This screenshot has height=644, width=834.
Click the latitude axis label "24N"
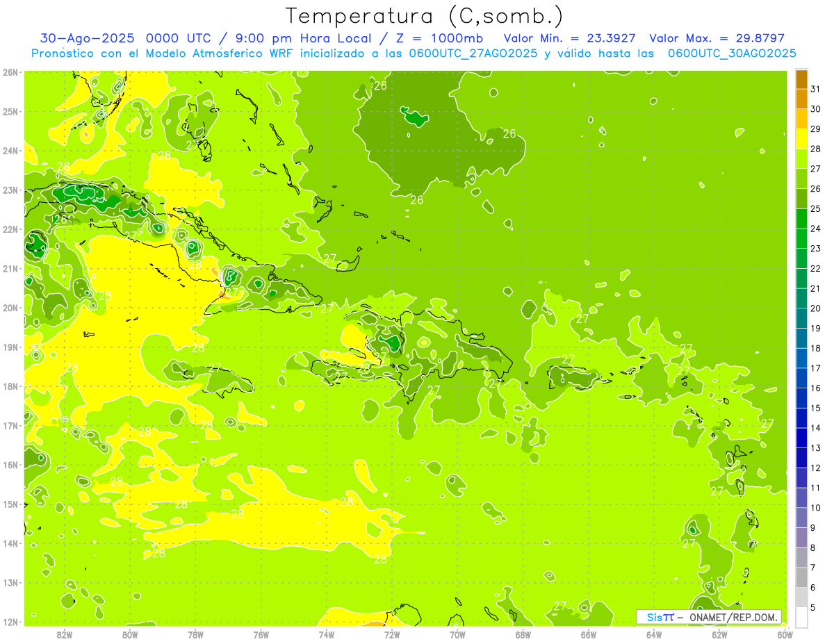[11, 151]
